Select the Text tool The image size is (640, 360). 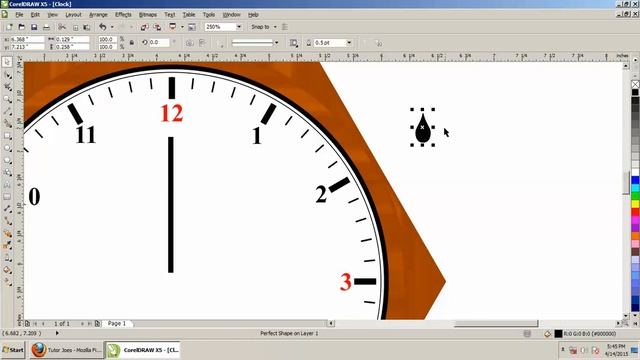(x=7, y=184)
